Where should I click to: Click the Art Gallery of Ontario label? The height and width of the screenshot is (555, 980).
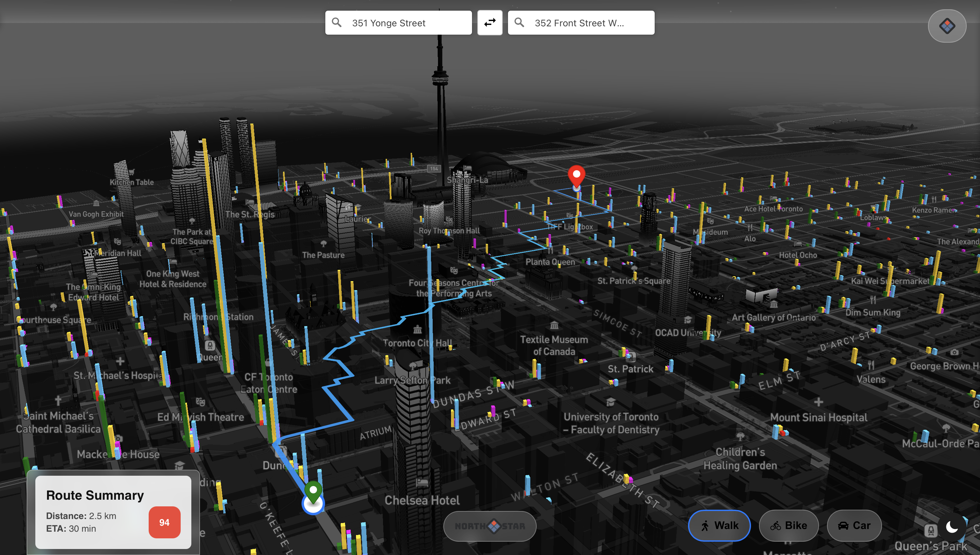[x=773, y=317]
